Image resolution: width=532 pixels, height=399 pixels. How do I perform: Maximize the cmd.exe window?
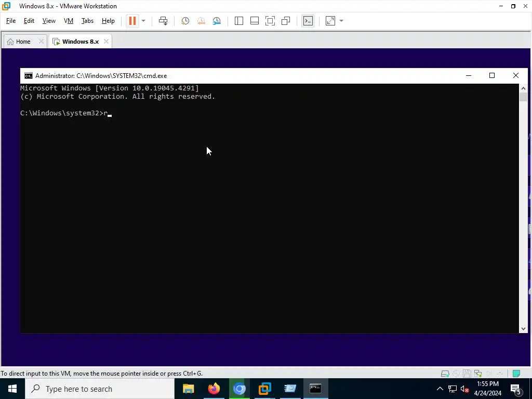coord(492,76)
